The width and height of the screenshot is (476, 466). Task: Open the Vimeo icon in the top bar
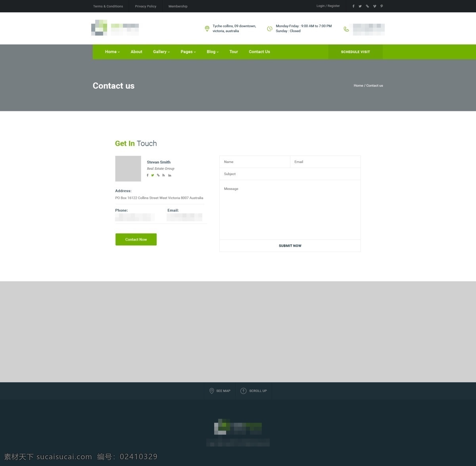coord(374,6)
